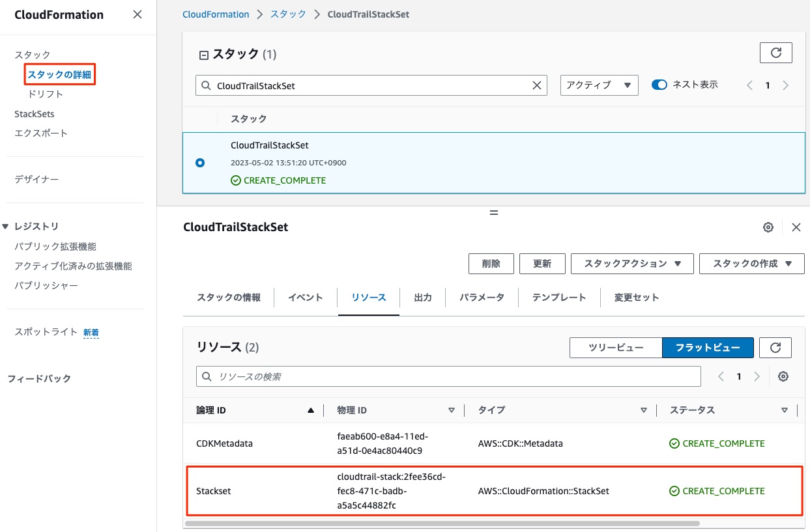Switch to the イベント tab
The image size is (810, 532).
click(x=305, y=297)
